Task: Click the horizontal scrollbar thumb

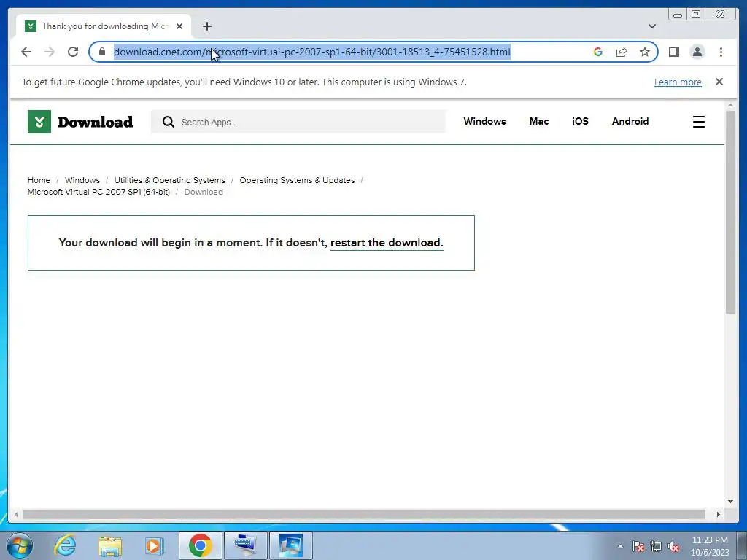Action: (363, 514)
